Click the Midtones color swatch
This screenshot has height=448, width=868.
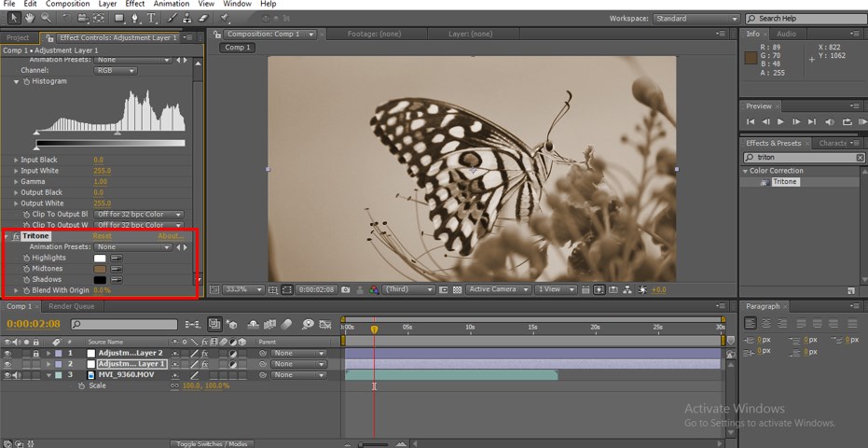coord(100,269)
